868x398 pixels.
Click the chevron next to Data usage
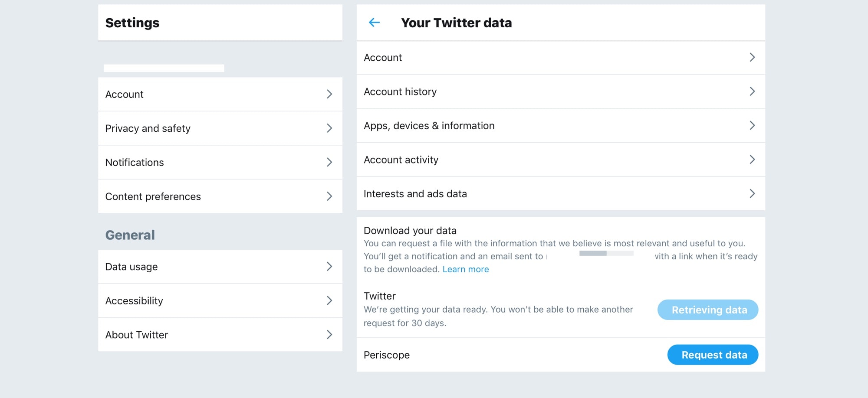(x=330, y=267)
